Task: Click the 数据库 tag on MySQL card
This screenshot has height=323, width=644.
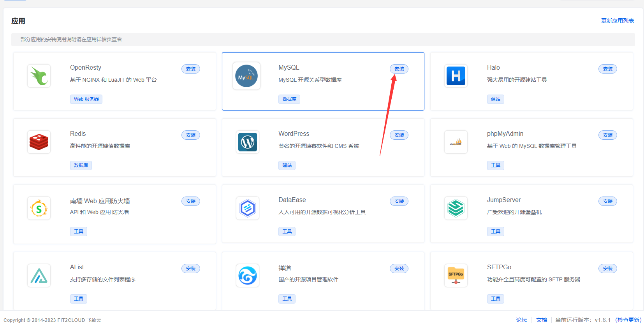Action: pyautogui.click(x=289, y=99)
